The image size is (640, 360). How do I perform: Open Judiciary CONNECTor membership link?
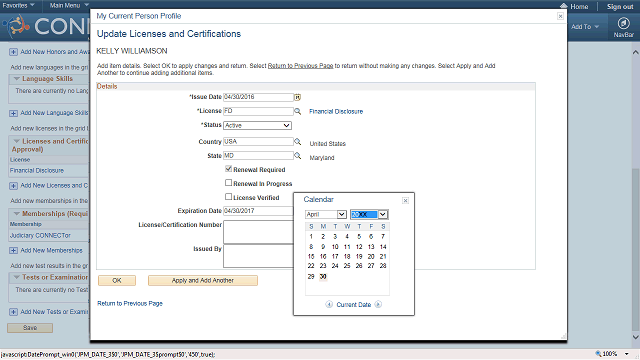pos(40,236)
